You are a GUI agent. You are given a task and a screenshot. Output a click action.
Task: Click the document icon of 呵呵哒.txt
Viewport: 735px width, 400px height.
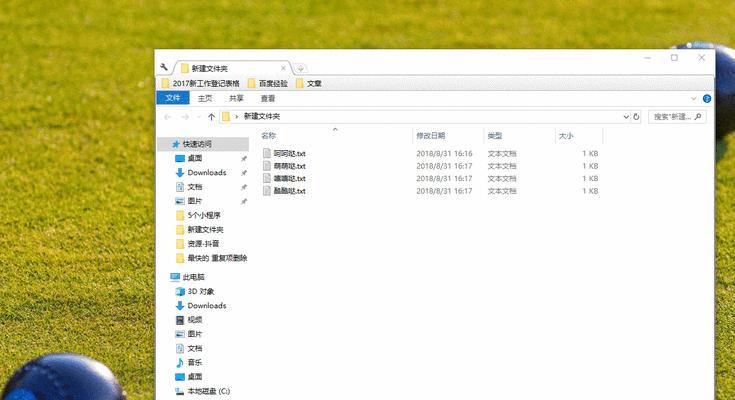pyautogui.click(x=267, y=153)
